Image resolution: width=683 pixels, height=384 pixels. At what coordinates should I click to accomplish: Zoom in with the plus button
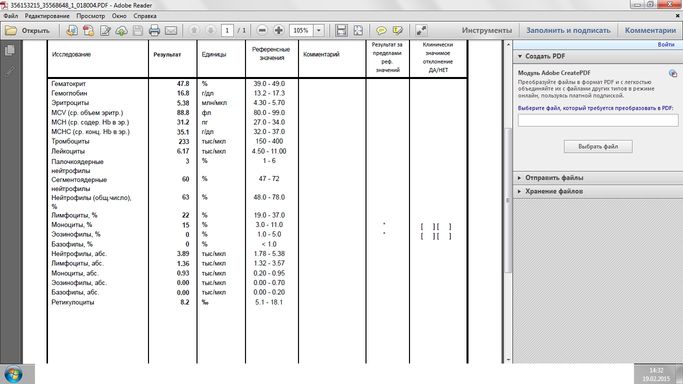[x=279, y=30]
